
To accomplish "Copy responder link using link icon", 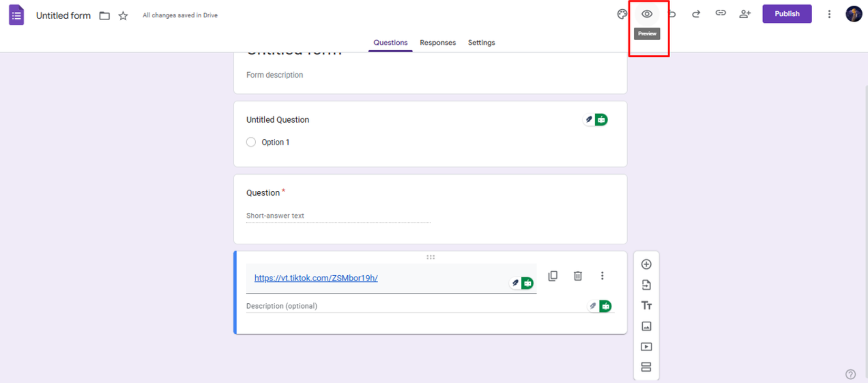I will click(x=720, y=13).
